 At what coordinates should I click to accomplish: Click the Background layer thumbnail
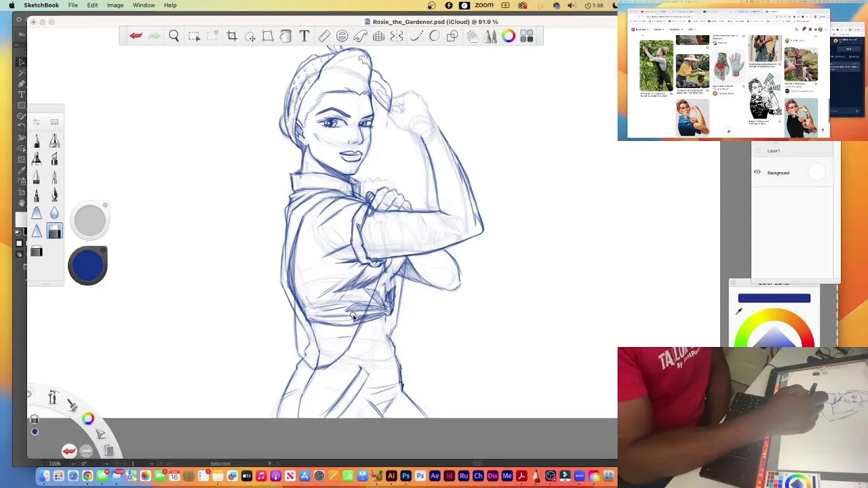[817, 172]
